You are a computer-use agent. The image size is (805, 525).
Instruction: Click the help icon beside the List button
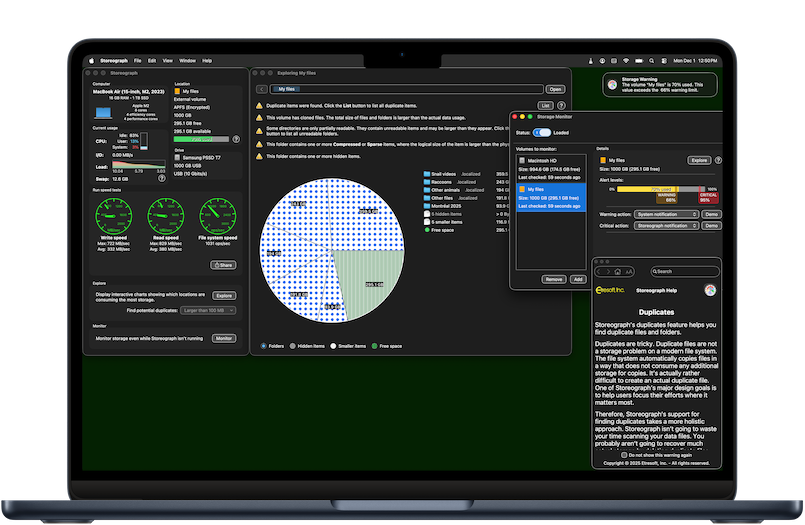561,104
